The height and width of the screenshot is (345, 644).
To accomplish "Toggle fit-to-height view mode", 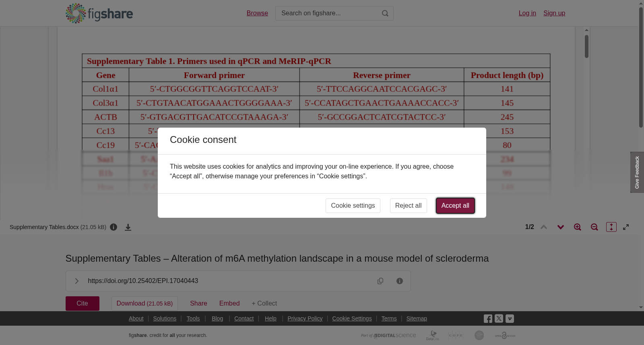I will 611,227.
